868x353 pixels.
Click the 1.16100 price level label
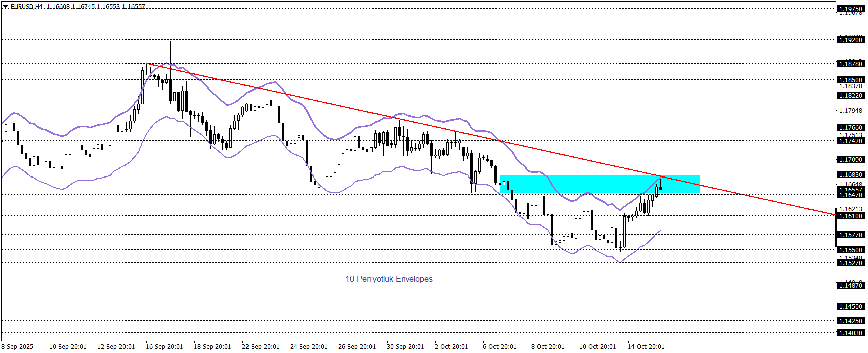click(851, 216)
